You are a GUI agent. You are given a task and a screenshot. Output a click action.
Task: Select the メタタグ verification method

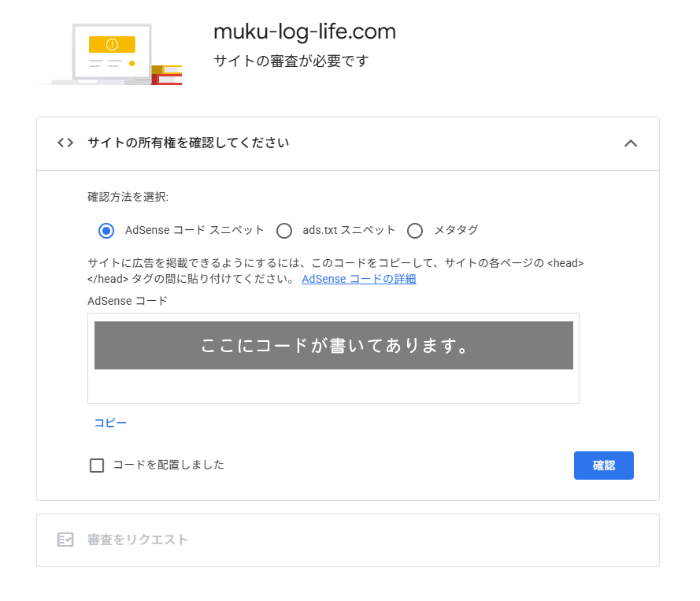[x=415, y=230]
